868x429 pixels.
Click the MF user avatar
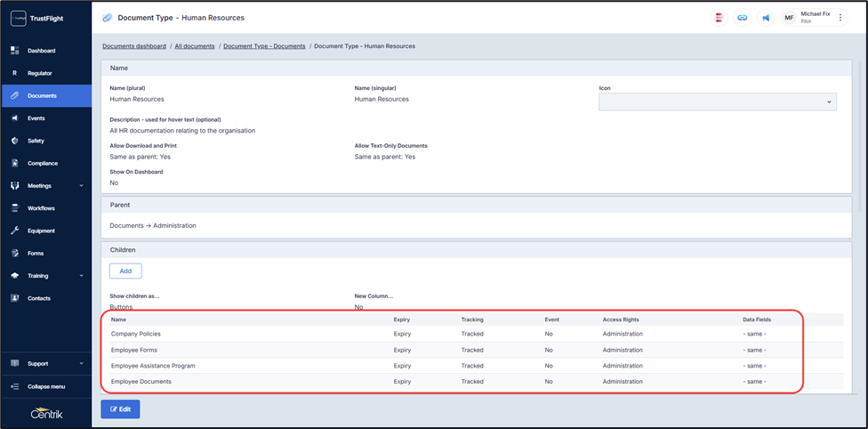(788, 18)
